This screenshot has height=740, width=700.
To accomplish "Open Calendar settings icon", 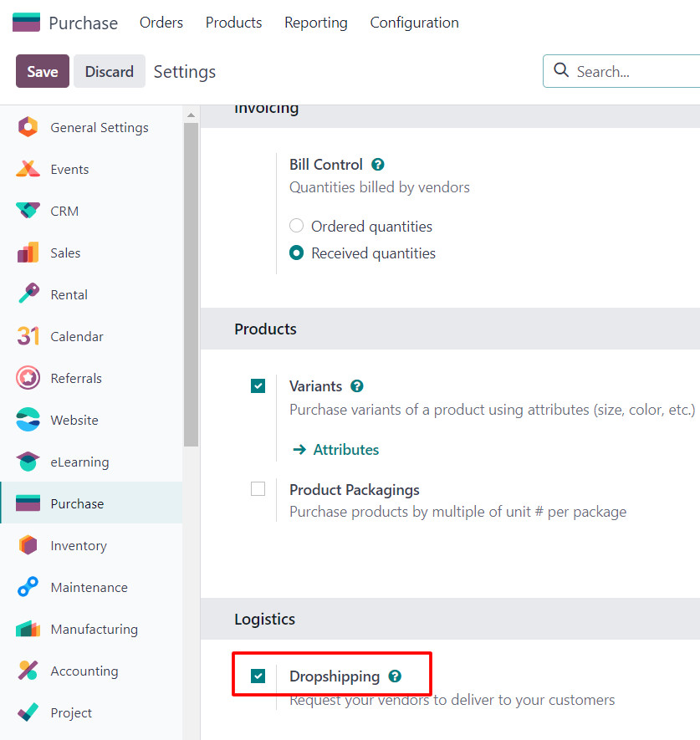I will pos(28,336).
